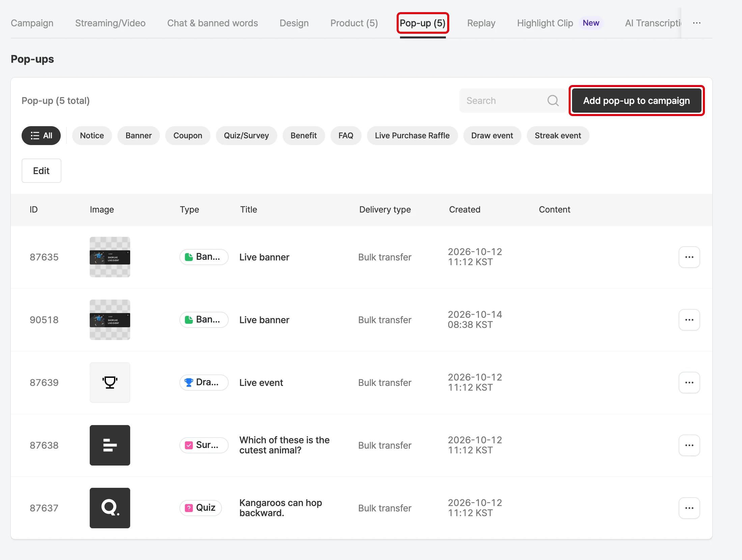Click the Banner type badge in row 90518

[204, 319]
